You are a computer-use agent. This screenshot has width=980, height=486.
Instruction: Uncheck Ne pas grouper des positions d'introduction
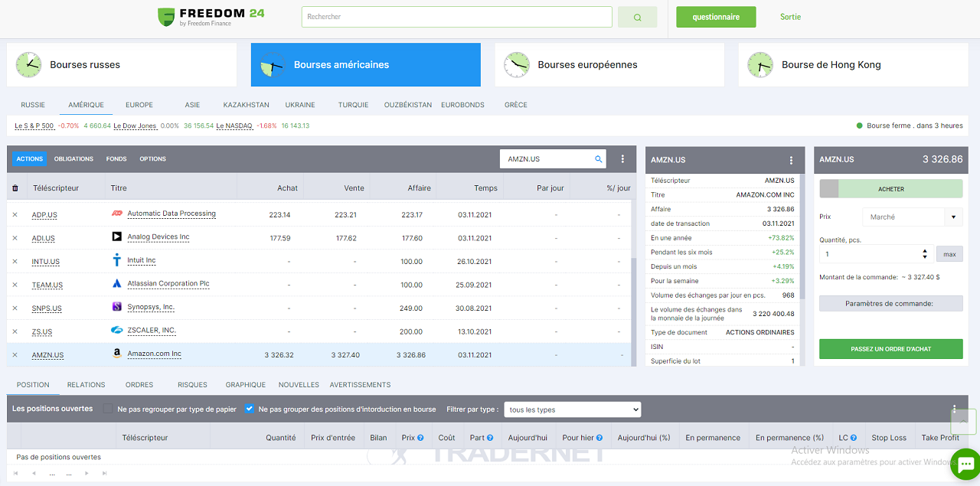(x=250, y=409)
